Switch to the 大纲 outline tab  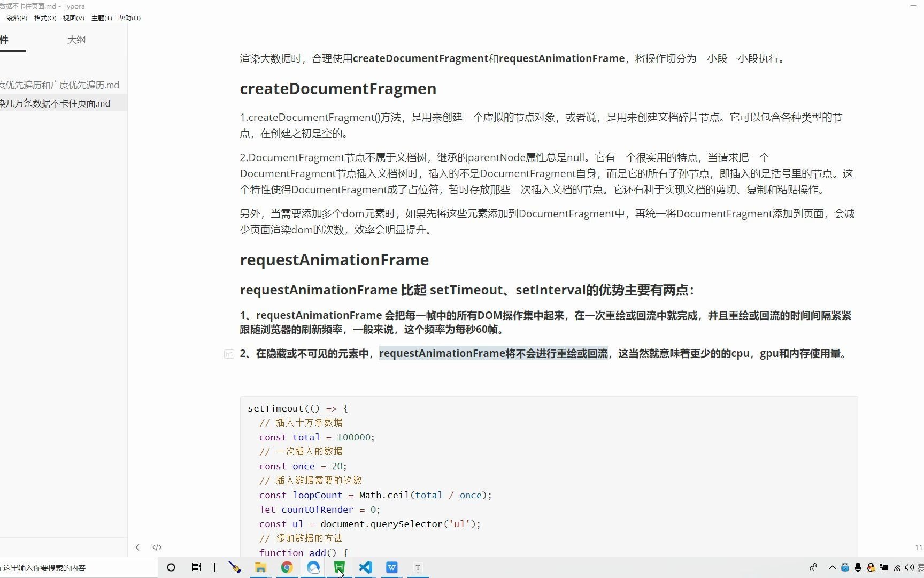pyautogui.click(x=76, y=40)
